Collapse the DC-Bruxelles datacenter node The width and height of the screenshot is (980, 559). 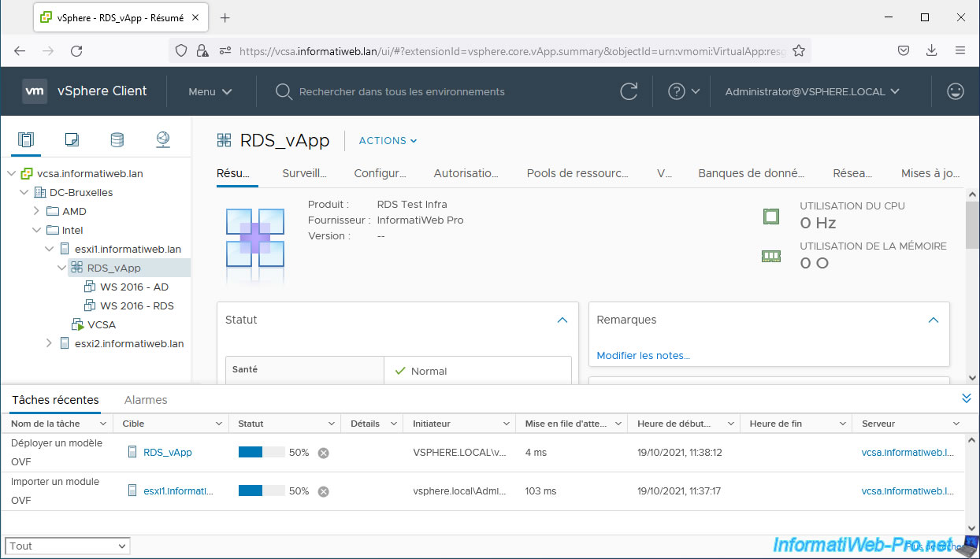[x=24, y=192]
